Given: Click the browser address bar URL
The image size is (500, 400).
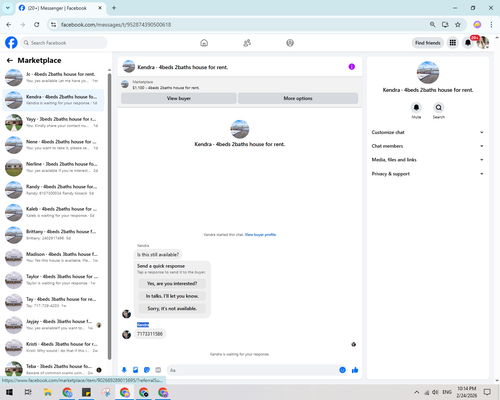Looking at the screenshot, I should (116, 25).
